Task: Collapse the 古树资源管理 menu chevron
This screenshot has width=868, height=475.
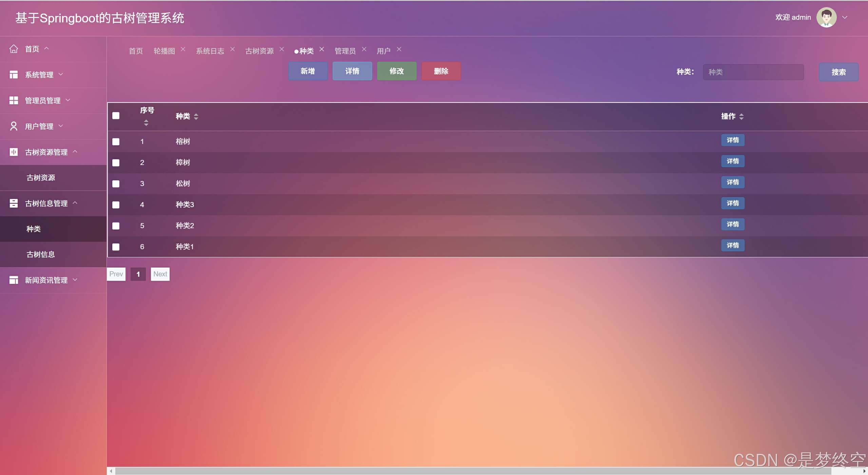Action: click(x=75, y=151)
